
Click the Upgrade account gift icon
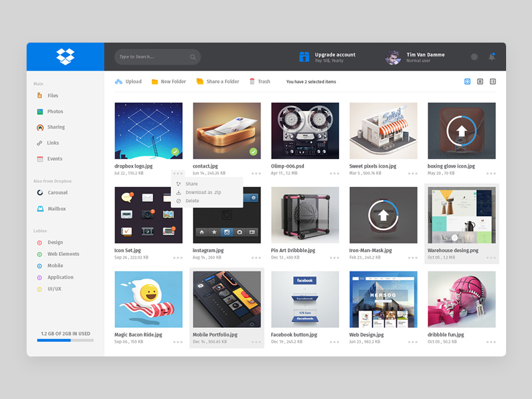click(x=304, y=57)
